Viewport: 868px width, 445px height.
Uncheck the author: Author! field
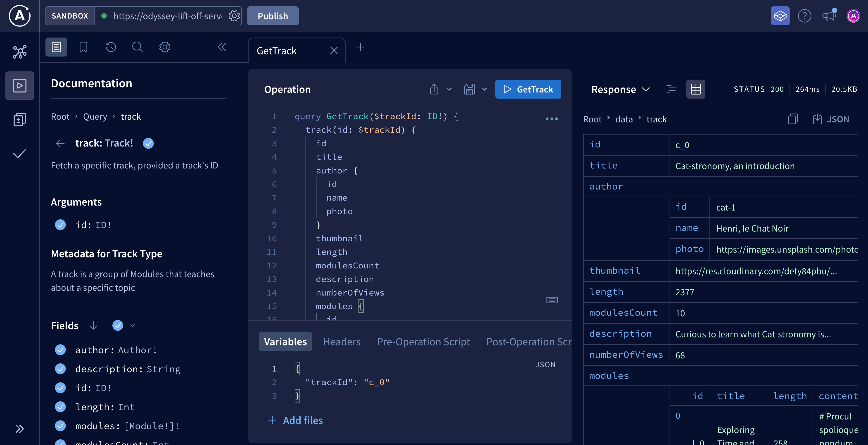coord(60,350)
